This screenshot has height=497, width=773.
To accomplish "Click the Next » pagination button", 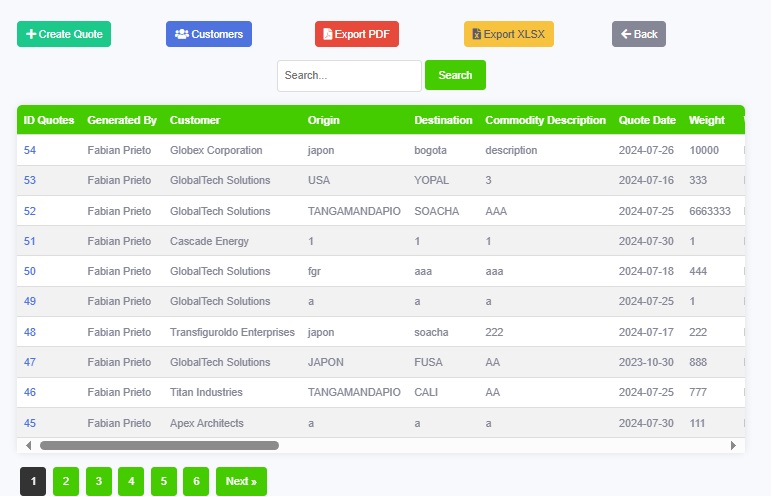I will (241, 482).
